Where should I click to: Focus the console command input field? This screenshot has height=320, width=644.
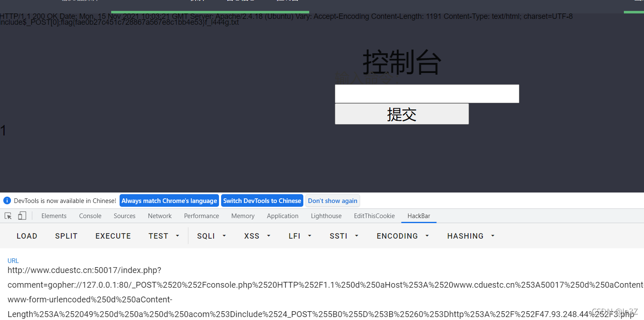(x=427, y=94)
